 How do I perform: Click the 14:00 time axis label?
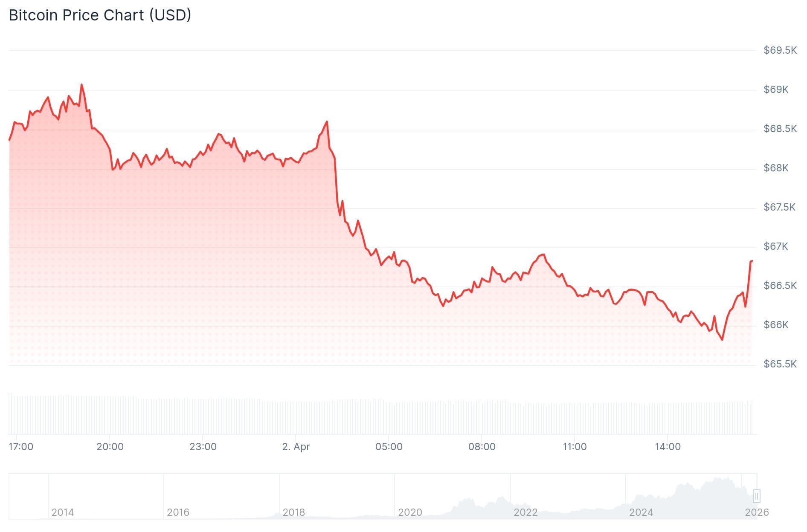point(668,447)
